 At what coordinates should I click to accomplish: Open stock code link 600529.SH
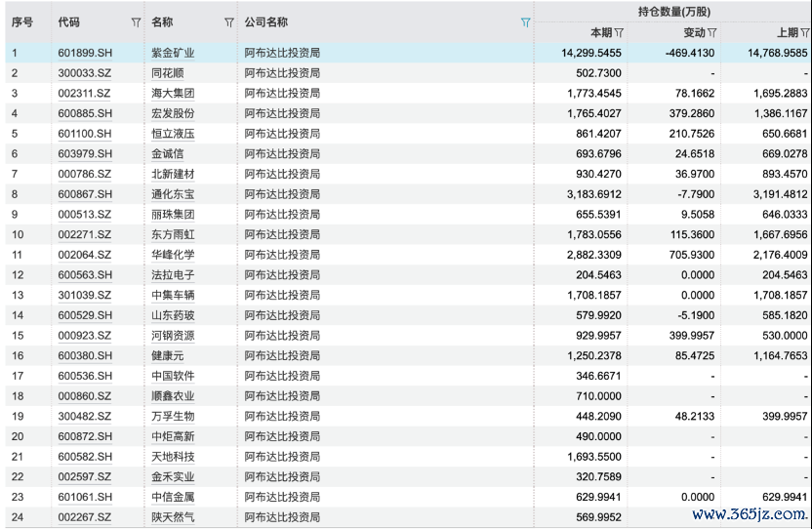[x=85, y=315]
